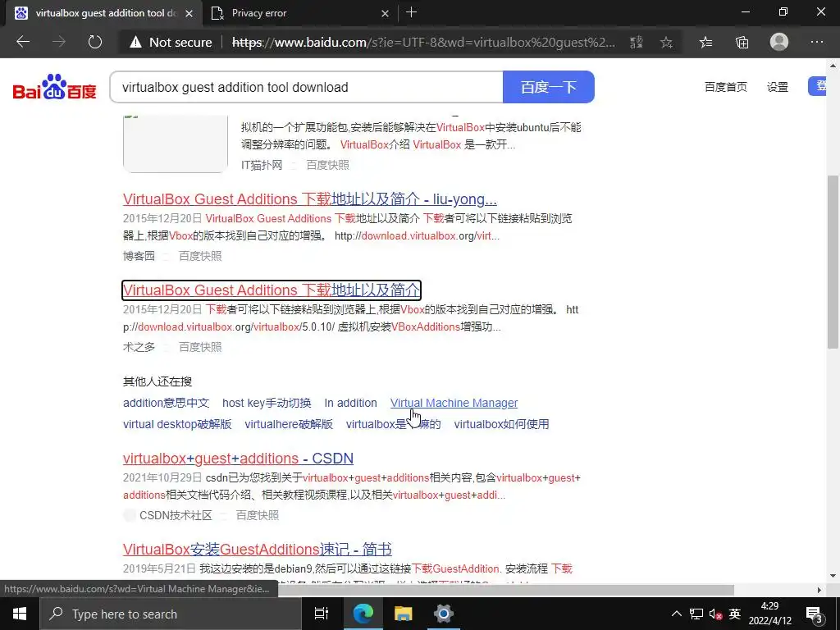Open the translate page icon in address bar
This screenshot has width=840, height=630.
[636, 43]
